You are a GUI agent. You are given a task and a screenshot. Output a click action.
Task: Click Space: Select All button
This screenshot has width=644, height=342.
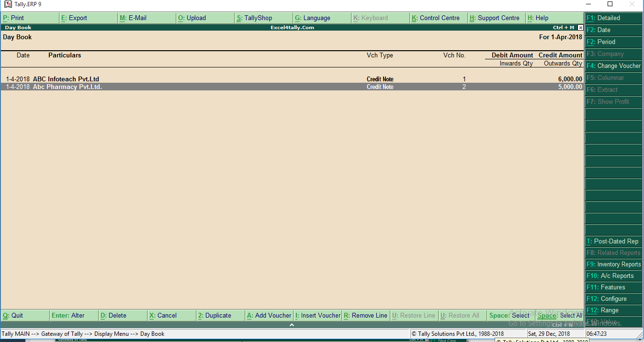[560, 316]
